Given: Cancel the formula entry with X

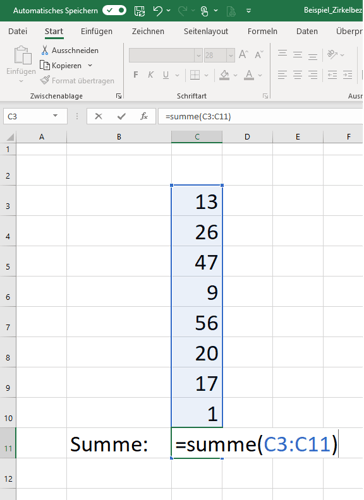Looking at the screenshot, I should pos(98,116).
